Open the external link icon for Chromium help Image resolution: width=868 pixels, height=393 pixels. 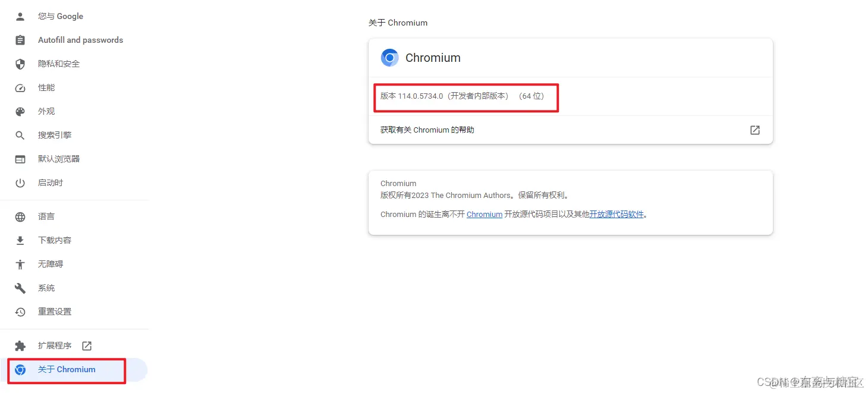[755, 130]
